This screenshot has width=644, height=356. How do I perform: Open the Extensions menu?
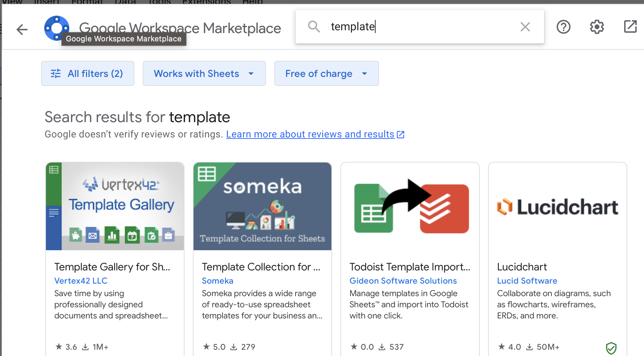(x=206, y=2)
